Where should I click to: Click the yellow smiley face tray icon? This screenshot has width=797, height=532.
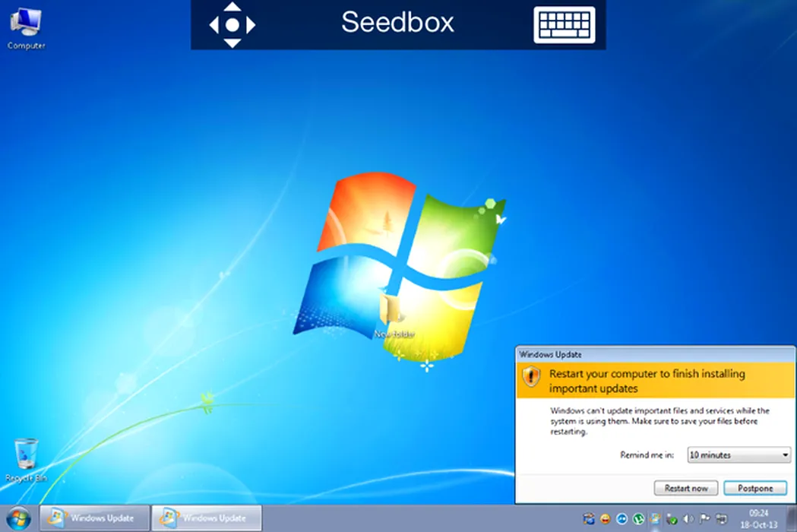tap(605, 519)
